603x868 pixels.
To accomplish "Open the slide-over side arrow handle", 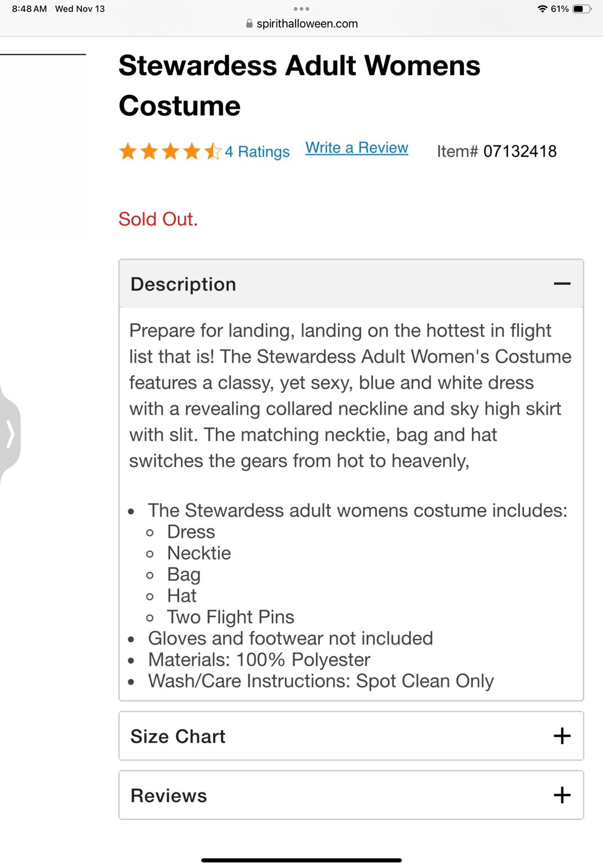I will pos(10,434).
